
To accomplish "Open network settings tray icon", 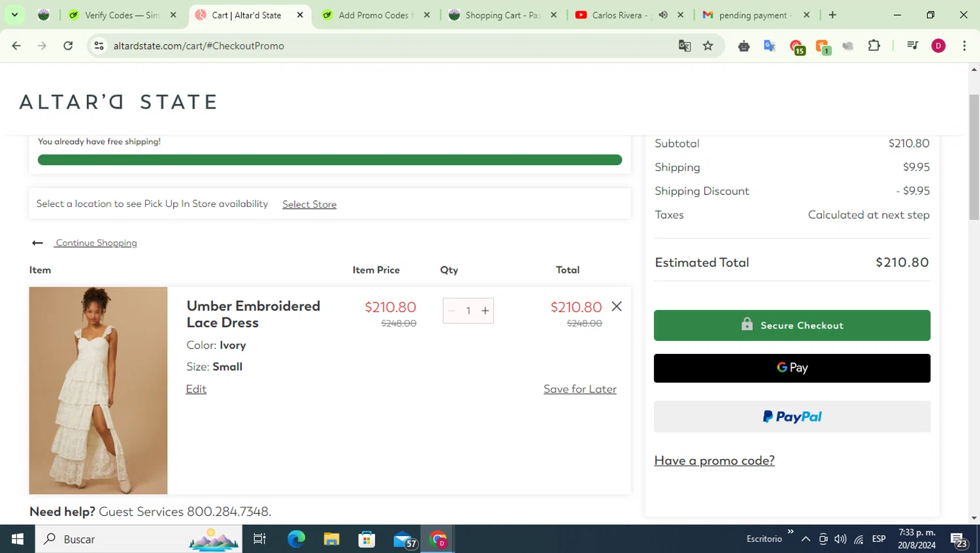I will 858,539.
